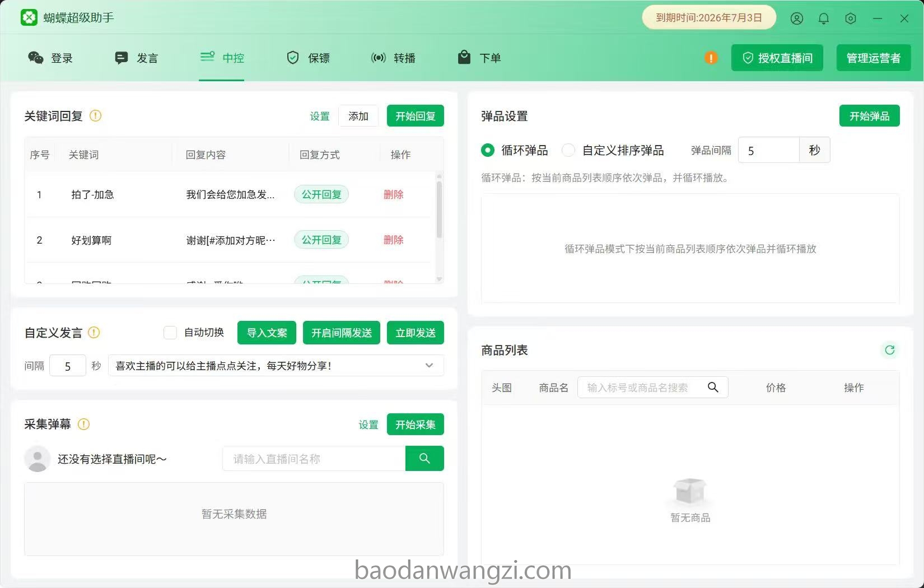Switch to 保镖 tab

pyautogui.click(x=308, y=58)
